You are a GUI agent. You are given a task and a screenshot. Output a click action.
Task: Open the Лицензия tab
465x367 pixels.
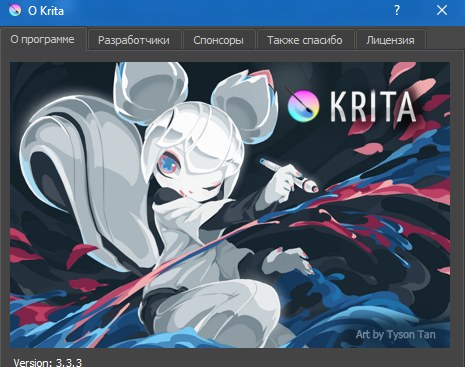pyautogui.click(x=390, y=40)
